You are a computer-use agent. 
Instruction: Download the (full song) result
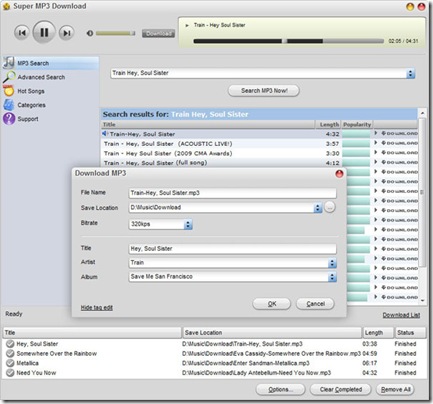[x=399, y=162]
